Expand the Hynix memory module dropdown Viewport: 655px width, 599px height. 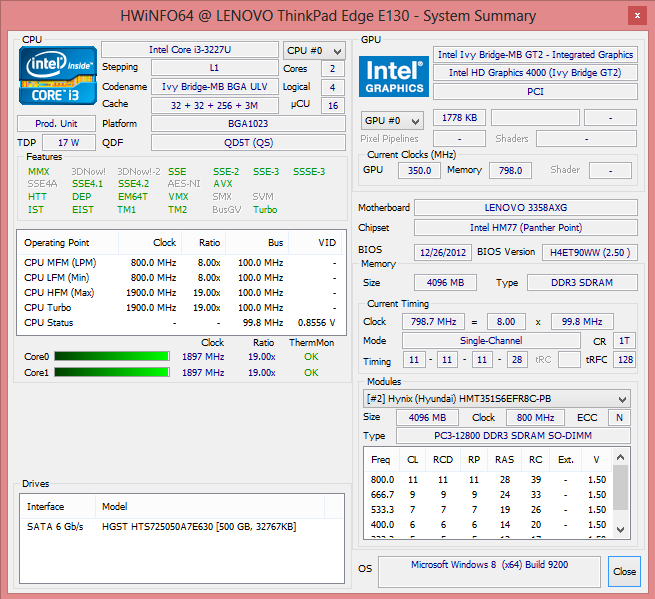tap(497, 399)
